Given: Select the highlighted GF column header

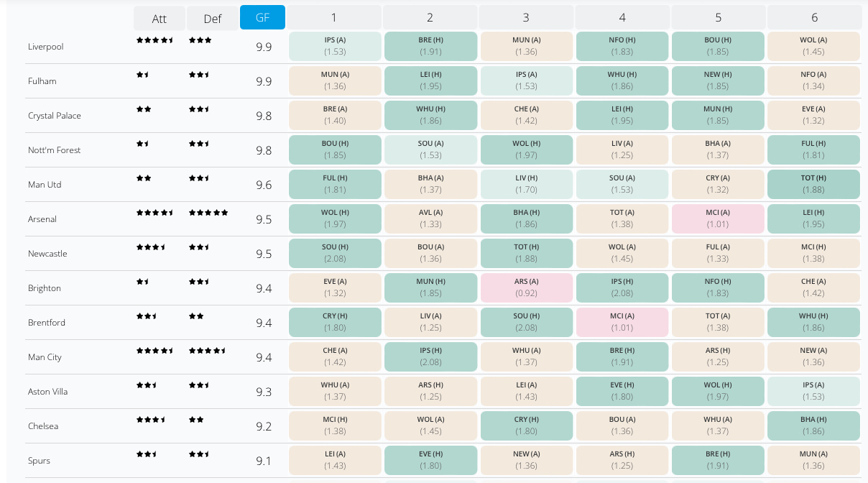Looking at the screenshot, I should pos(262,17).
